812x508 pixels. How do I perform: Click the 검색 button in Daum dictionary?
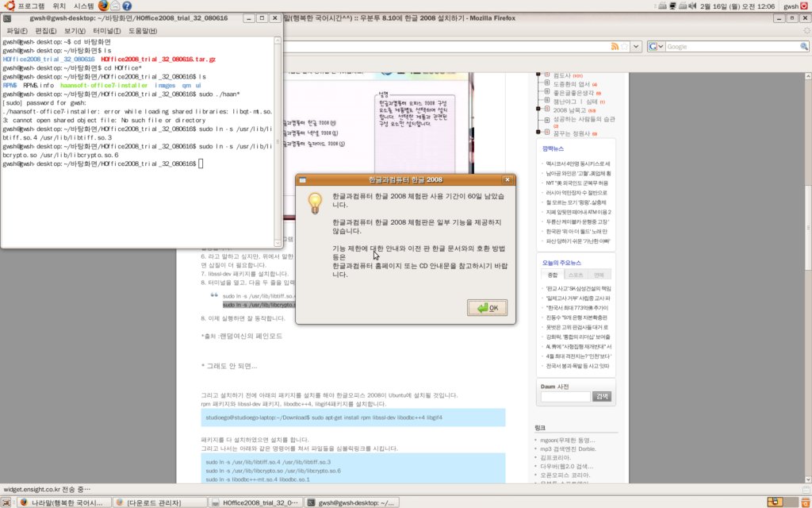click(602, 397)
